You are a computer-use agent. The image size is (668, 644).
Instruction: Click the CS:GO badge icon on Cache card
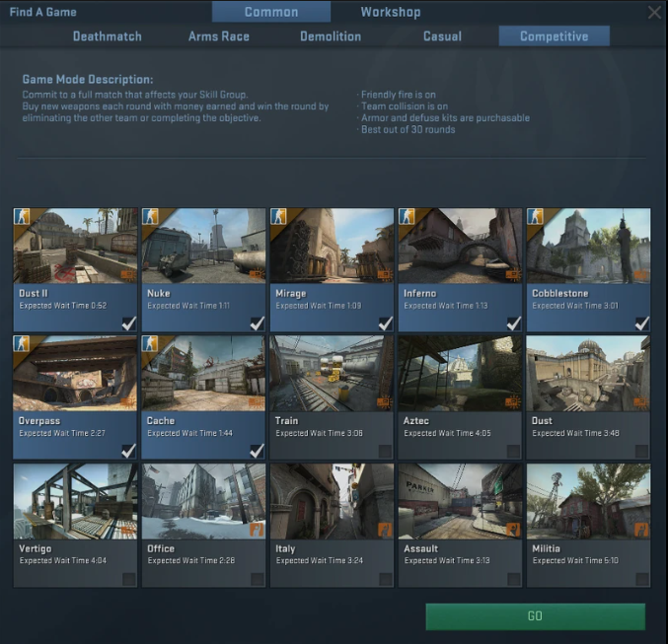150,344
